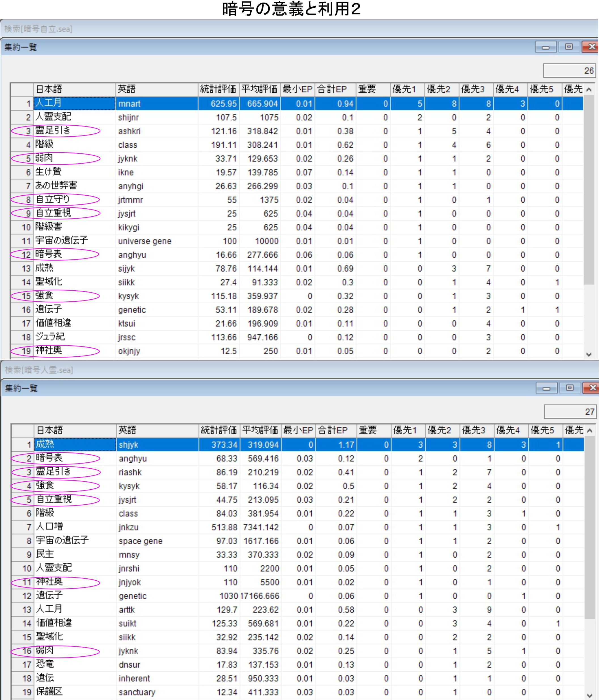This screenshot has height=700, width=599.
Task: Select row 人霊支配 in upper table
Action: [53, 117]
